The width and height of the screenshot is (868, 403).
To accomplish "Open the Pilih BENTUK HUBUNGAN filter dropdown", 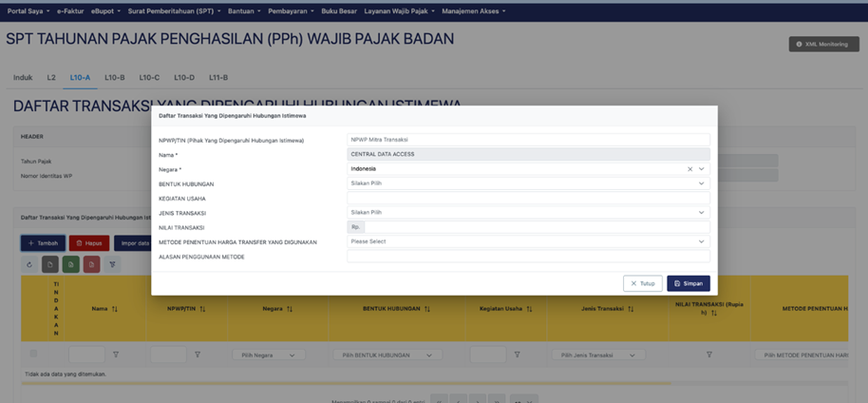I will coord(387,355).
